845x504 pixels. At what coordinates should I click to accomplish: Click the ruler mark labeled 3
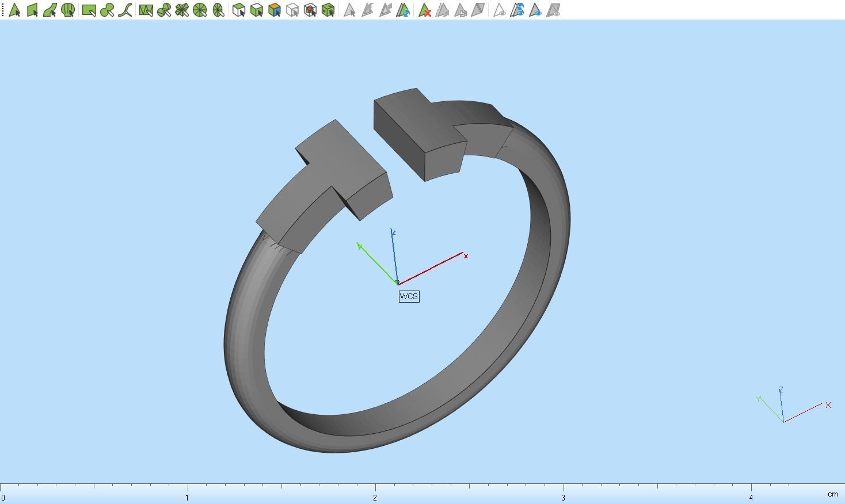click(x=563, y=498)
